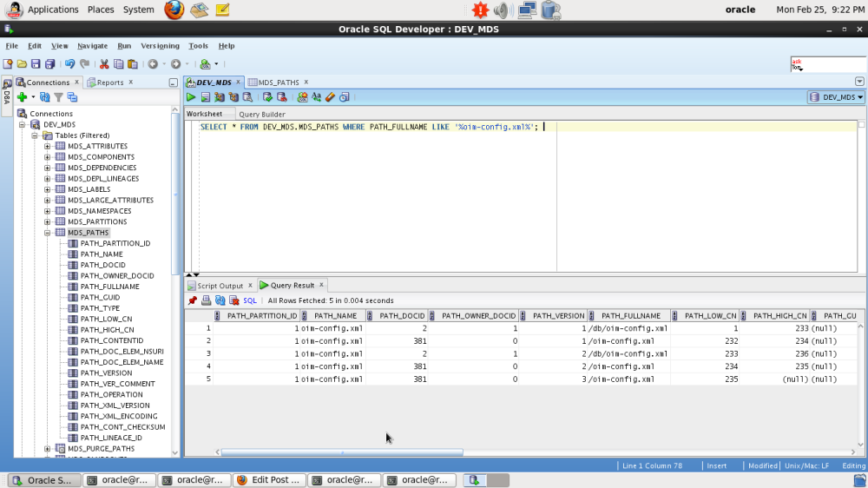This screenshot has height=488, width=868.
Task: Open the editor tab list dropdown
Action: pyautogui.click(x=859, y=82)
